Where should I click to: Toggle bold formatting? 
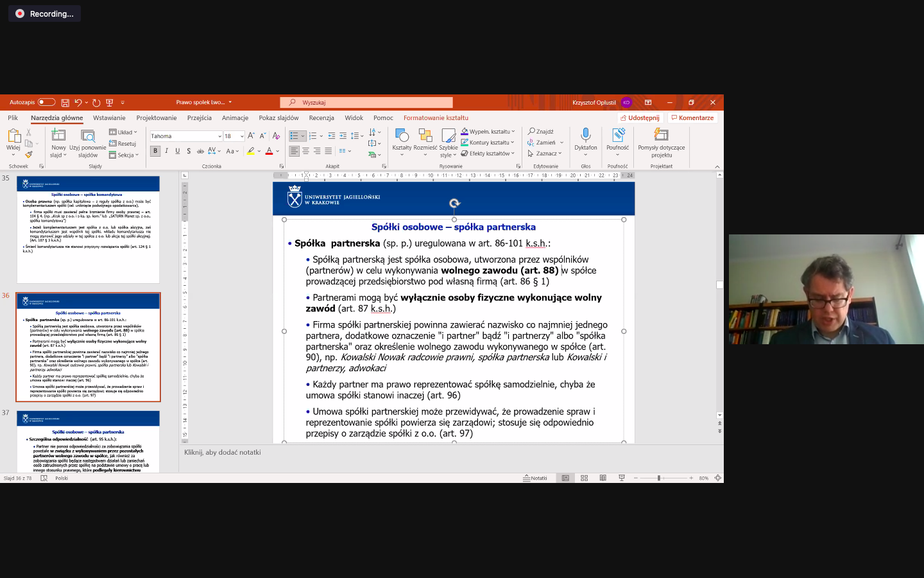[x=155, y=151]
